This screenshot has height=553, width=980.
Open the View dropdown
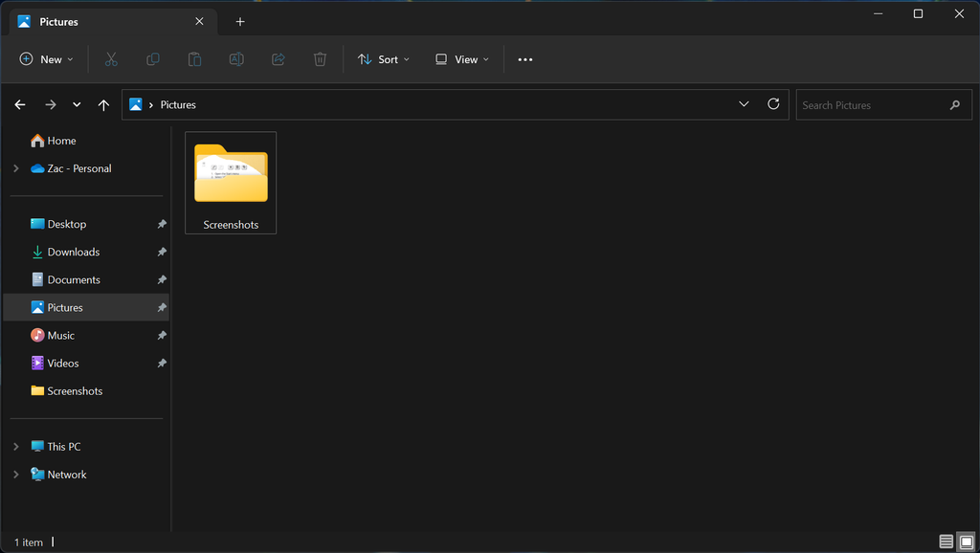pyautogui.click(x=461, y=58)
